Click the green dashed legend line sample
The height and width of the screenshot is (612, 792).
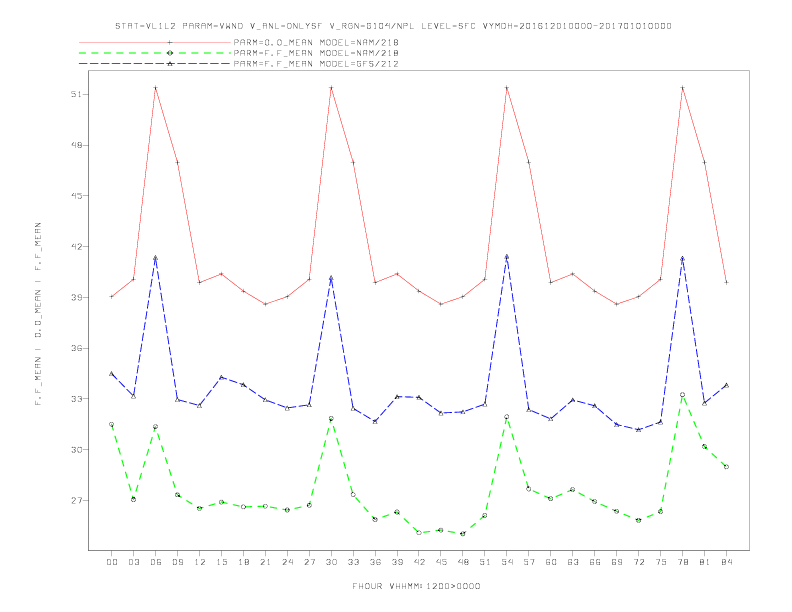[155, 53]
